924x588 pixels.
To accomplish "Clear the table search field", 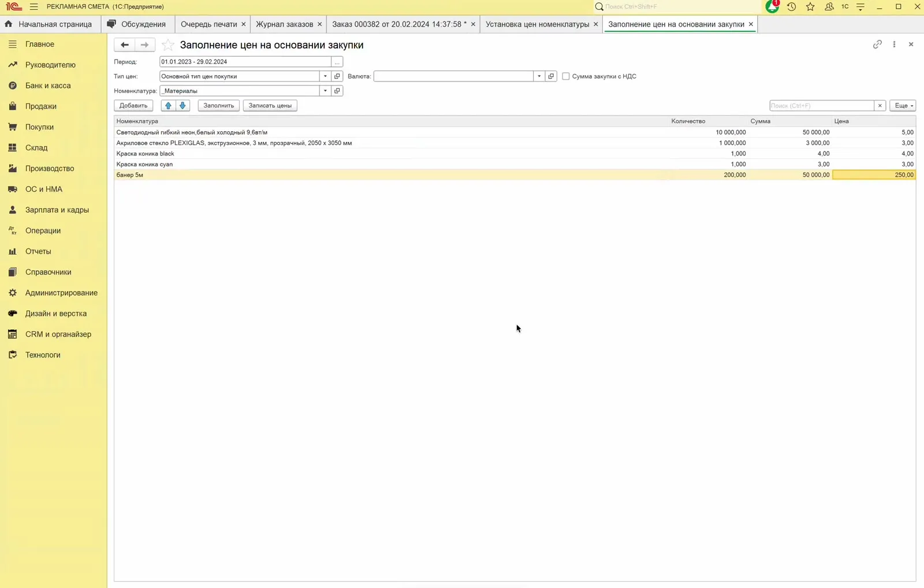I will tap(880, 106).
